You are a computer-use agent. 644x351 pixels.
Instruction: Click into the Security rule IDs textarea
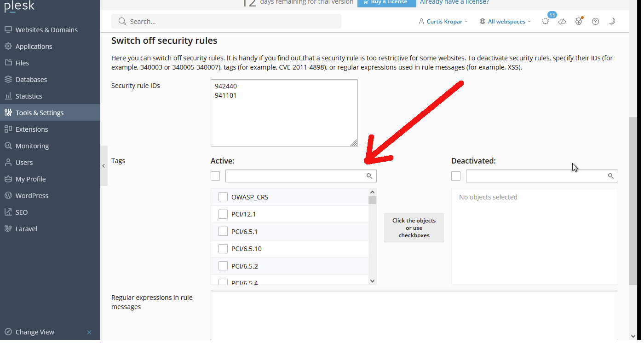click(284, 113)
